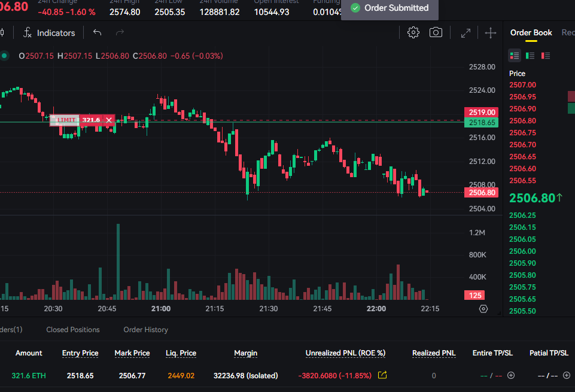Take a chart snapshot with camera icon

click(x=436, y=33)
